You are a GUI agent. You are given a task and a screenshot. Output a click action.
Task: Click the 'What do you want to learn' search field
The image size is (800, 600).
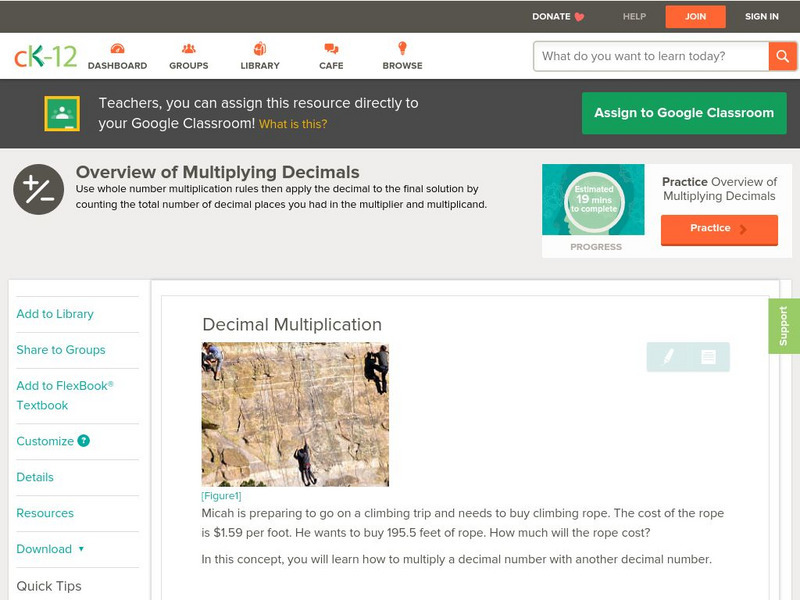click(x=651, y=56)
